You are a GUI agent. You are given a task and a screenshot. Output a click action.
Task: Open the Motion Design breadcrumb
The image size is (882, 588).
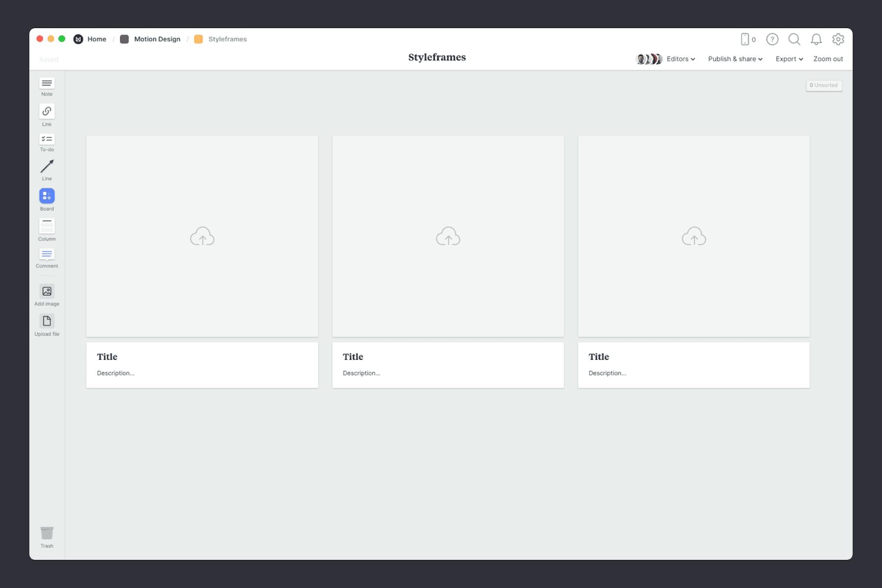pyautogui.click(x=157, y=39)
